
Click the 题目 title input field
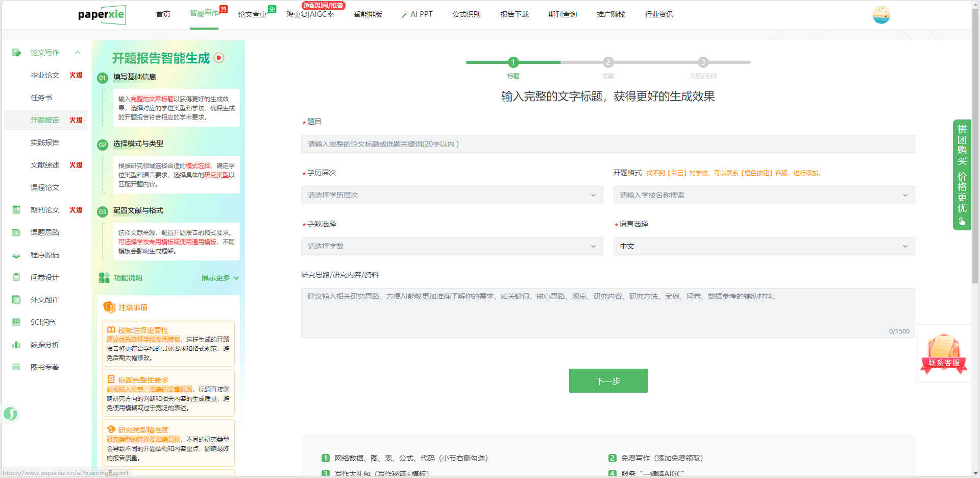[x=607, y=144]
